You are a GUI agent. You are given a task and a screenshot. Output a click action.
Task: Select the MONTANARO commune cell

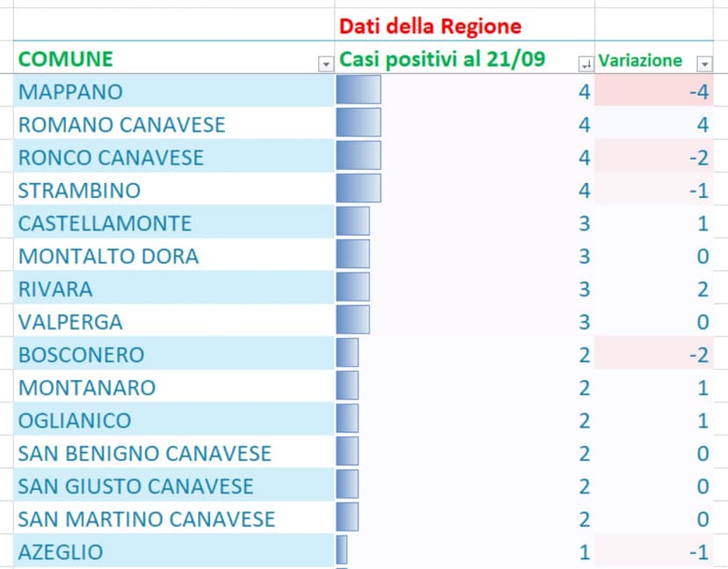(86, 387)
